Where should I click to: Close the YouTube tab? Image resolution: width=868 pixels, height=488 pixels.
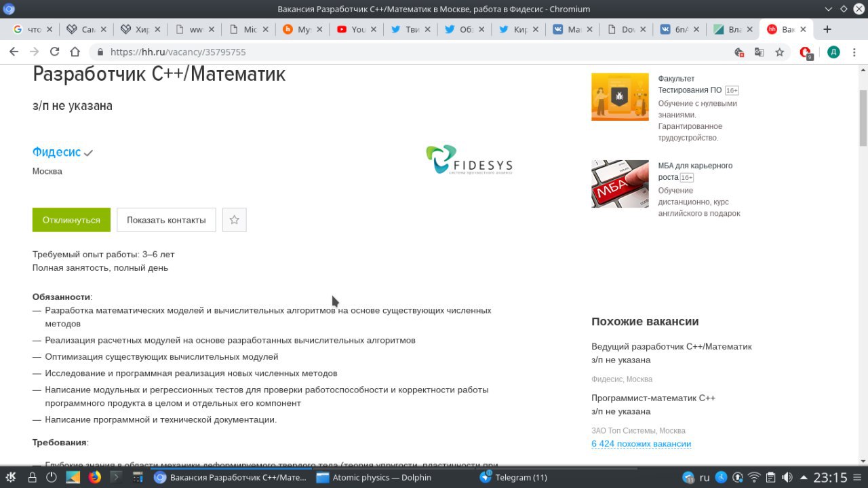click(x=374, y=29)
